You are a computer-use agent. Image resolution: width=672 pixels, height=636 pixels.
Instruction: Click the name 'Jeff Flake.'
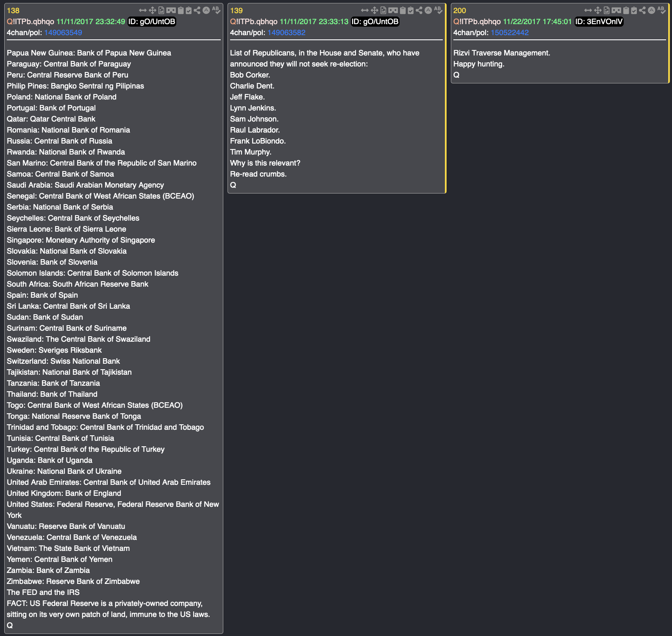click(x=247, y=97)
